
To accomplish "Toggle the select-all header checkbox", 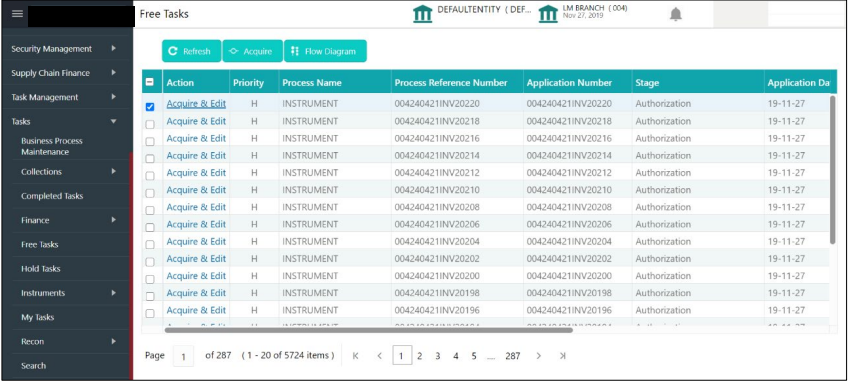I will click(150, 83).
